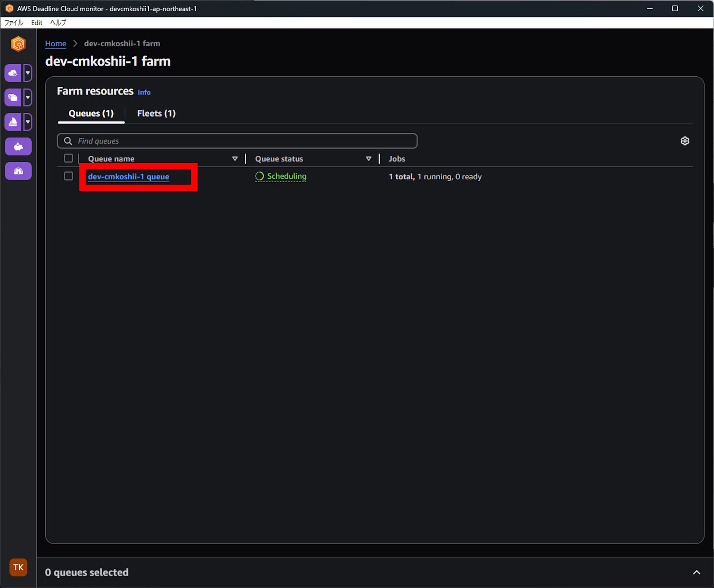Viewport: 714px width, 588px height.
Task: Click the '0 queues selected' footer text
Action: (x=87, y=572)
